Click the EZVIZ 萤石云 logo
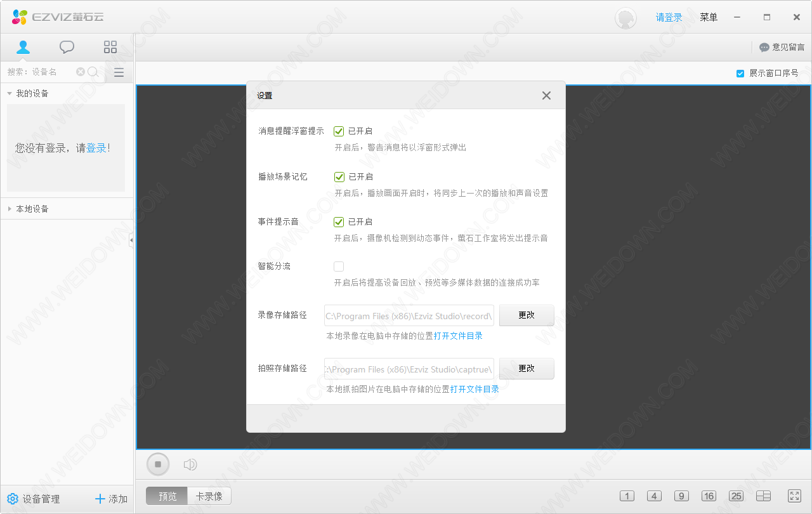Image resolution: width=812 pixels, height=514 pixels. 57,17
